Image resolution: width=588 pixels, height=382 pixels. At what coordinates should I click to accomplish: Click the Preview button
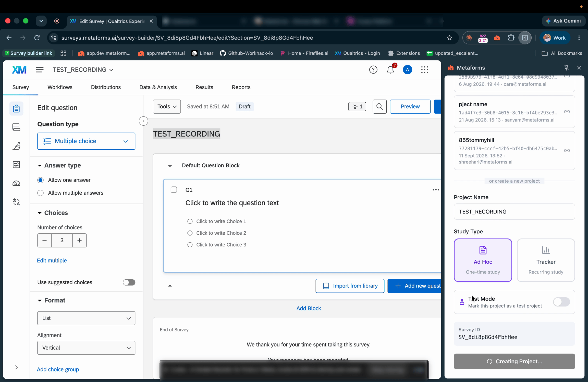pyautogui.click(x=410, y=106)
